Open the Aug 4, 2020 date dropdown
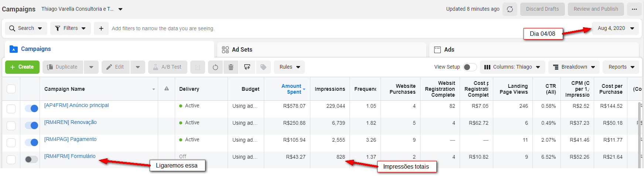The width and height of the screenshot is (644, 176). pos(616,28)
